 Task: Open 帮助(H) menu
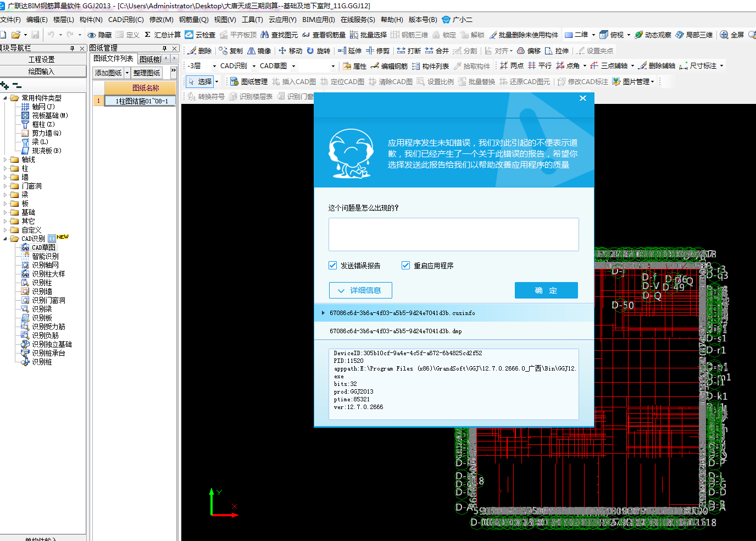point(392,19)
